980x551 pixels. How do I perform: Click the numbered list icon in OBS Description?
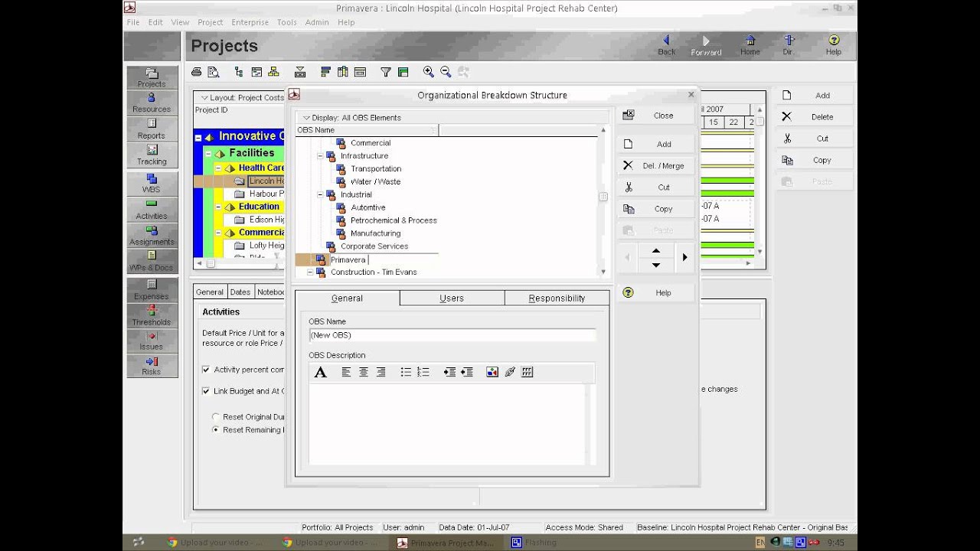[423, 372]
